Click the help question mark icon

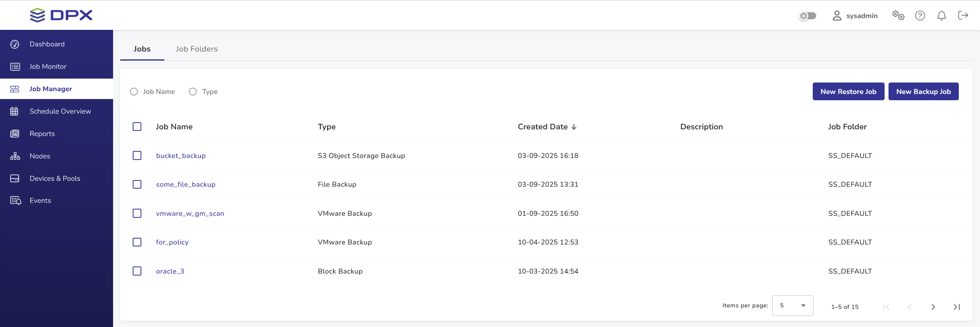pos(920,16)
